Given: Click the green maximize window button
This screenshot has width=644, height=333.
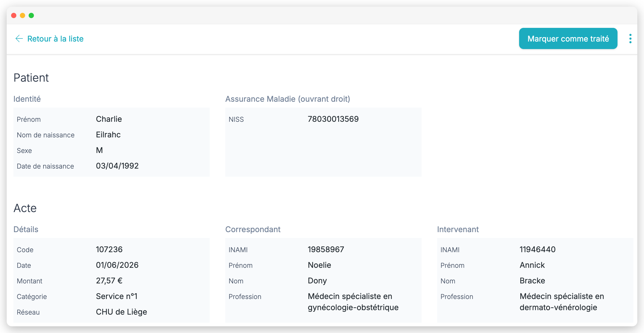Looking at the screenshot, I should coord(32,15).
